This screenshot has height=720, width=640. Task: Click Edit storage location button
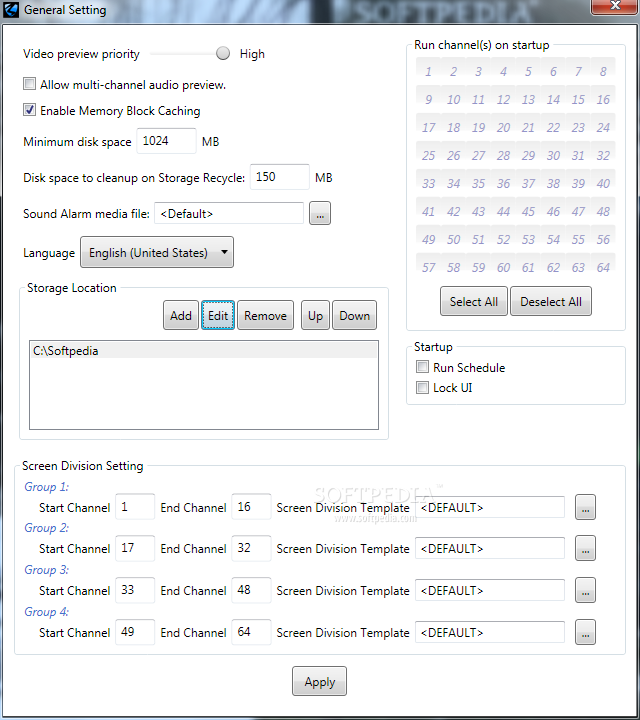218,315
